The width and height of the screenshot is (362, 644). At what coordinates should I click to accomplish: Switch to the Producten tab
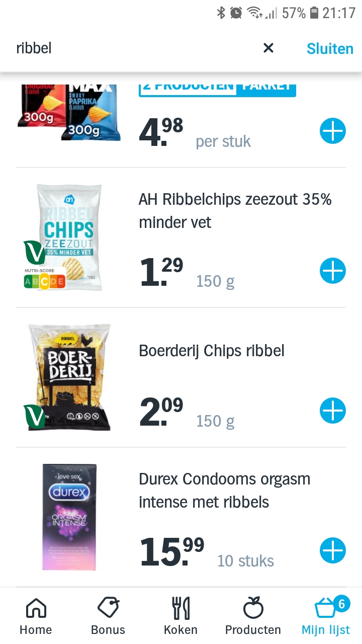253,616
